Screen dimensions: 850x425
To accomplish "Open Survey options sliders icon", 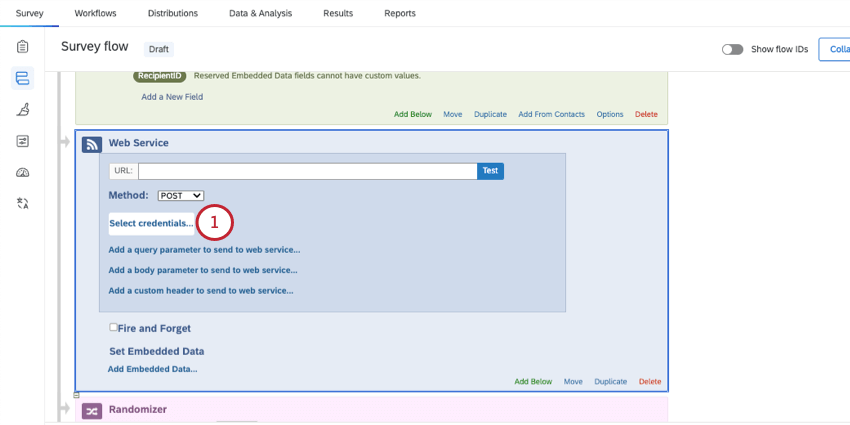I will [22, 141].
